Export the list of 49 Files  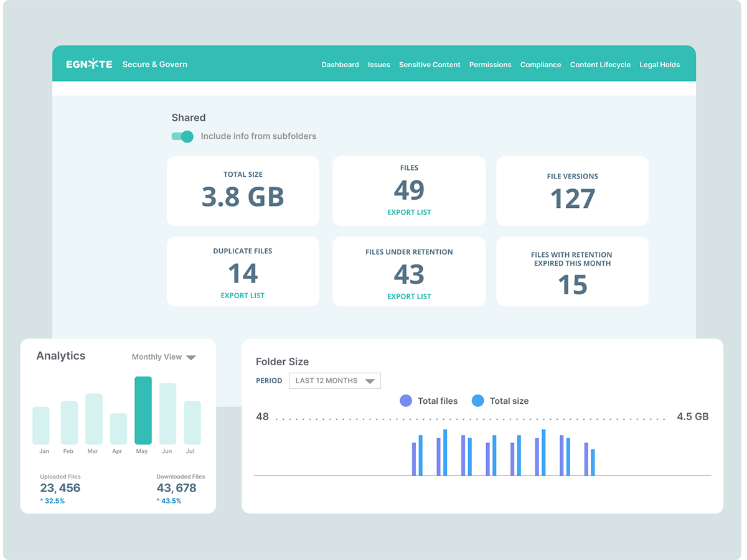point(408,212)
